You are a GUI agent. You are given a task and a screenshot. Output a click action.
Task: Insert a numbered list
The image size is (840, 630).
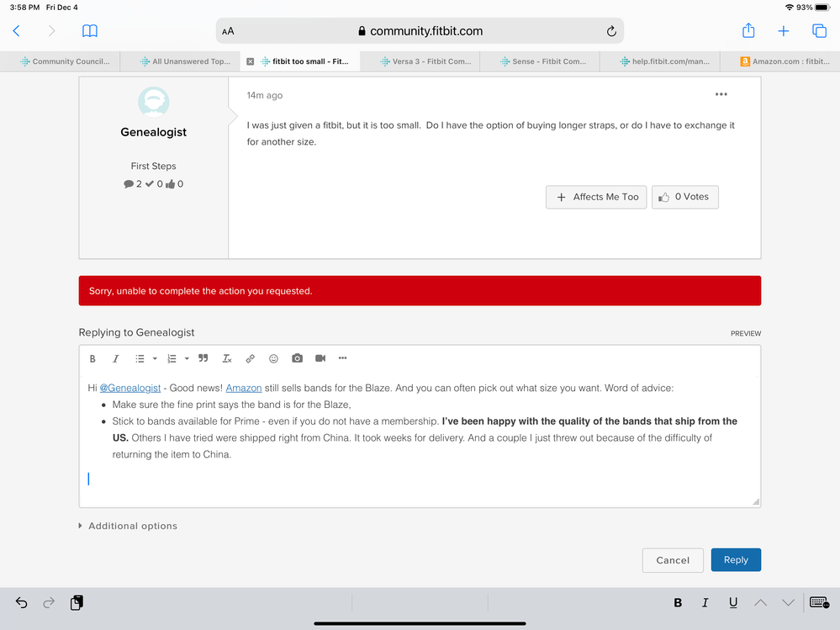(172, 359)
